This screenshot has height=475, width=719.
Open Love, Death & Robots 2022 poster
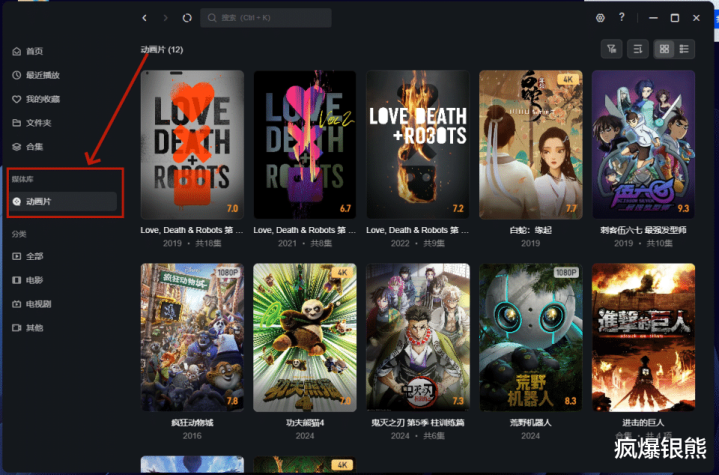point(418,144)
